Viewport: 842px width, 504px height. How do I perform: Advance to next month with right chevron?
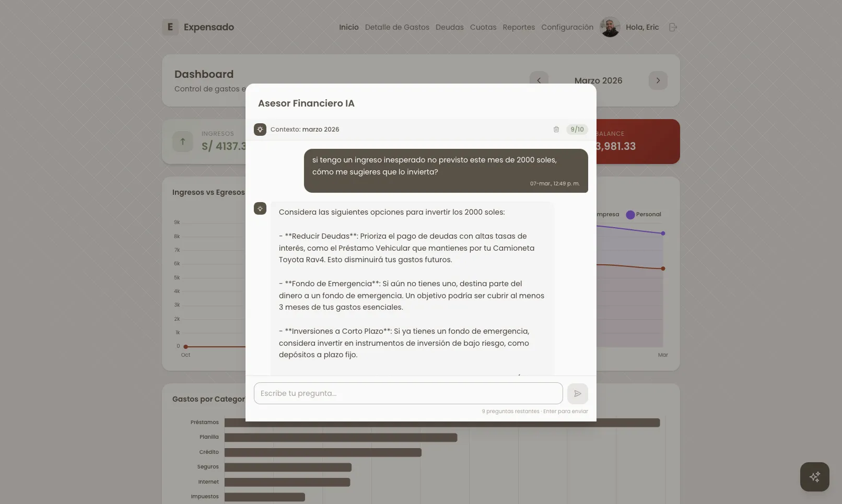click(x=658, y=80)
